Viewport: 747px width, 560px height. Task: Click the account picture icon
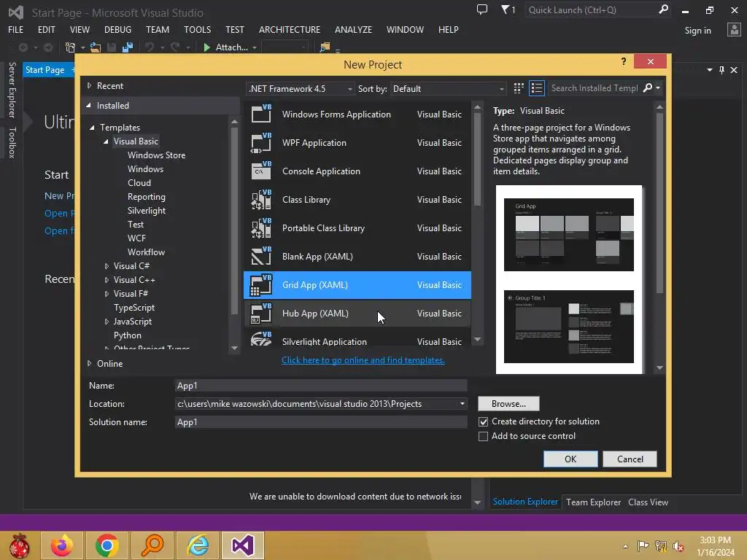[x=734, y=29]
